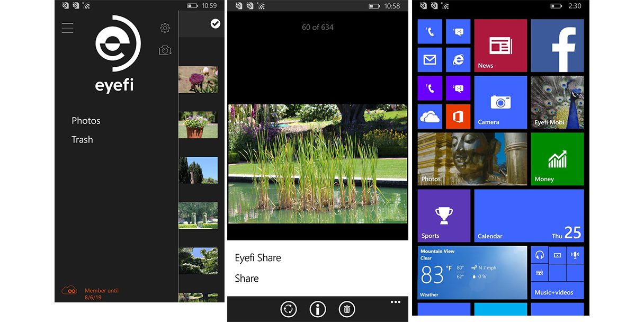644x322 pixels.
Task: Tap the Wi-Fi signal icon on the Start screen
Action: [x=445, y=6]
